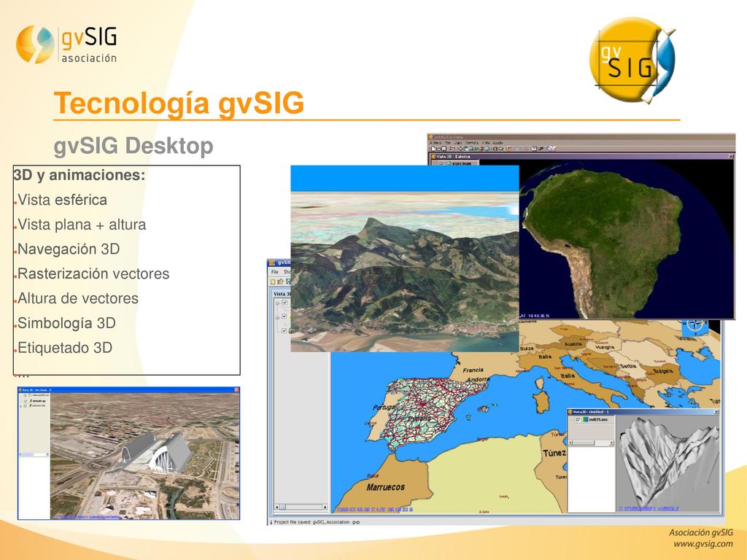Click the gray shaded relief 3D model

tap(667, 464)
